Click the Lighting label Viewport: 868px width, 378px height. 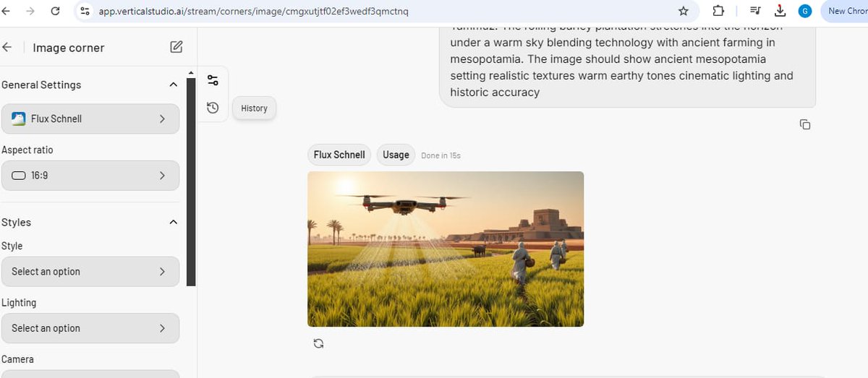click(19, 303)
